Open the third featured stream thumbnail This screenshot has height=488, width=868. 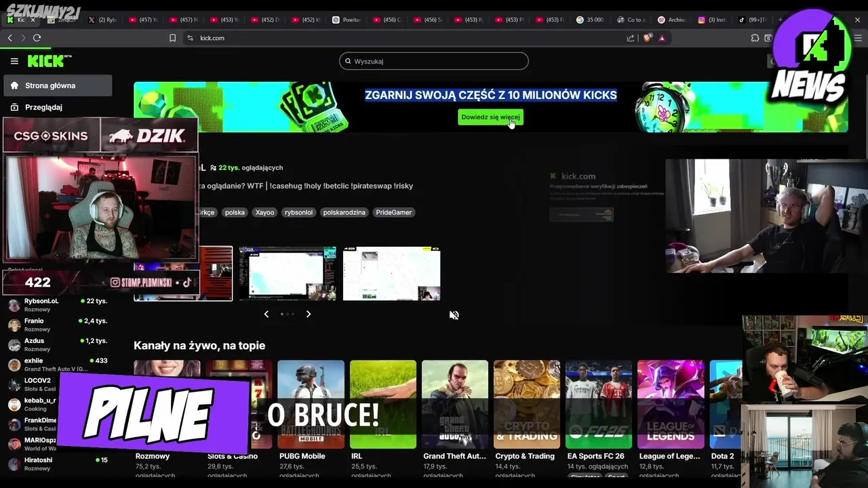pyautogui.click(x=391, y=273)
